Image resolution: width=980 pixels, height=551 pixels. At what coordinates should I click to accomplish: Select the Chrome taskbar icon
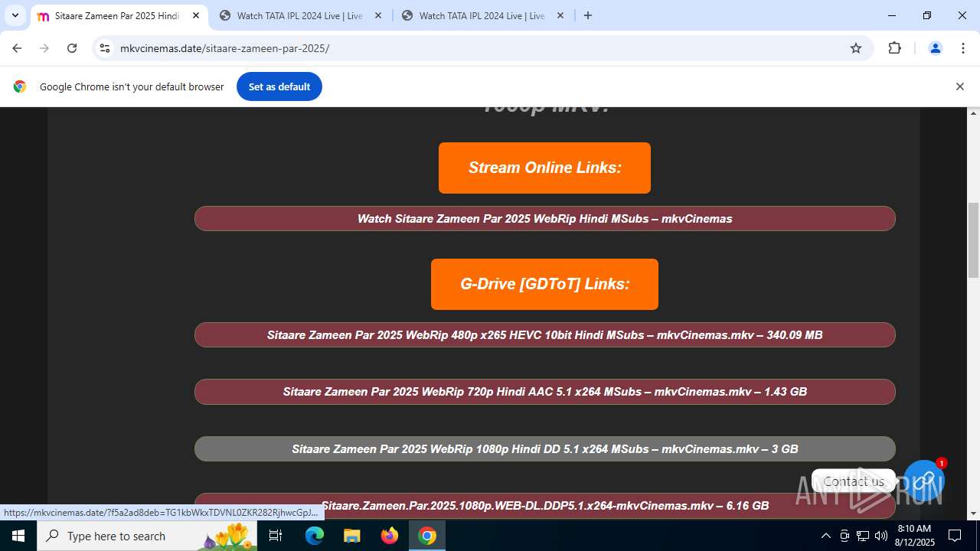point(427,536)
